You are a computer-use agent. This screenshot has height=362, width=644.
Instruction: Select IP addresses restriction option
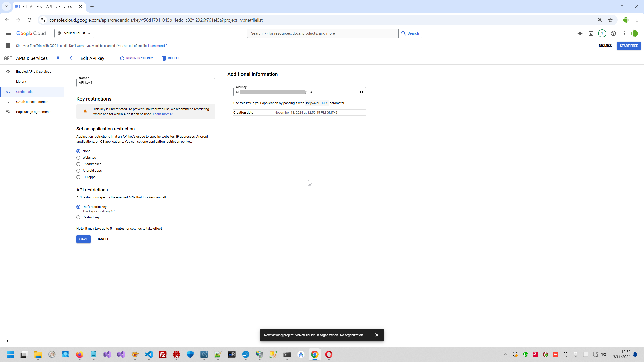tap(78, 164)
